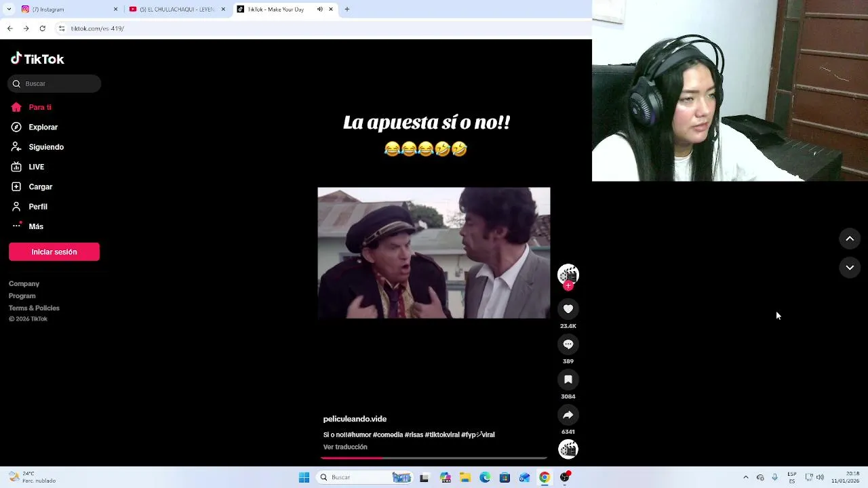Screen dimensions: 868x488
Task: Seek in the video progress bar
Action: click(434, 458)
